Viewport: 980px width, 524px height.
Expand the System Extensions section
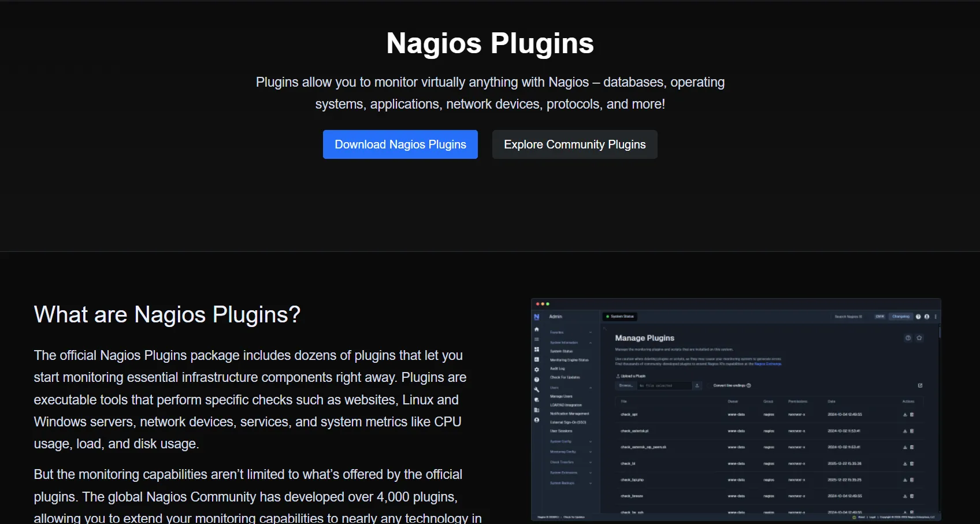click(x=570, y=473)
